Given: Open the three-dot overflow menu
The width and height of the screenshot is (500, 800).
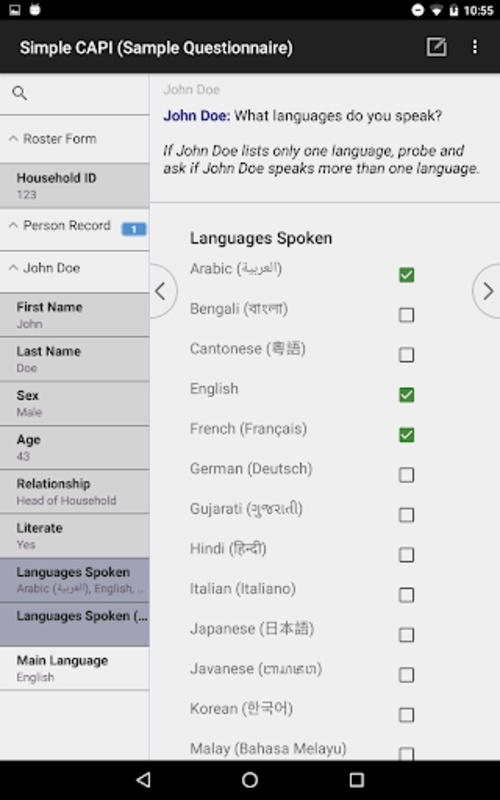Looking at the screenshot, I should [475, 47].
